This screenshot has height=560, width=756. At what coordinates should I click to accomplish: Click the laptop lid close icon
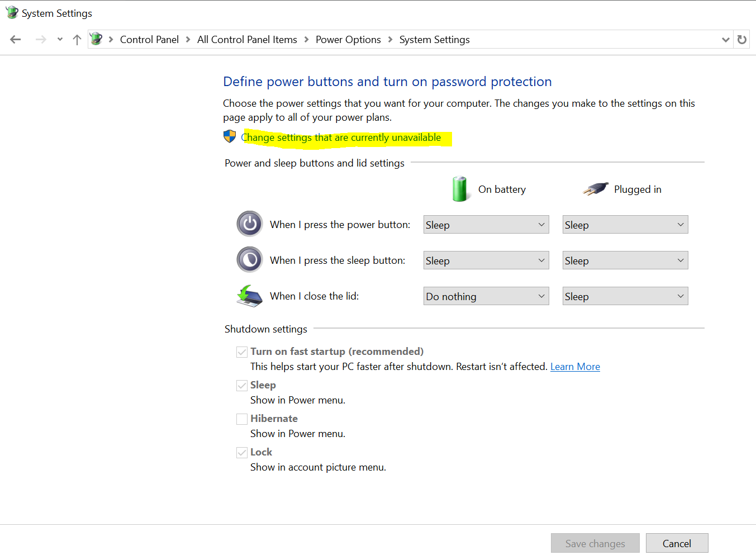coord(249,296)
